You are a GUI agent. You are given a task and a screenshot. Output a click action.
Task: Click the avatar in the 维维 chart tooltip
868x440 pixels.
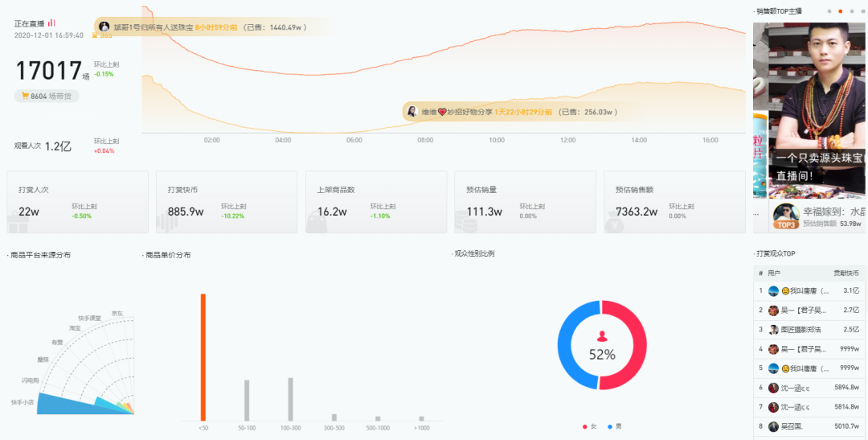(411, 111)
